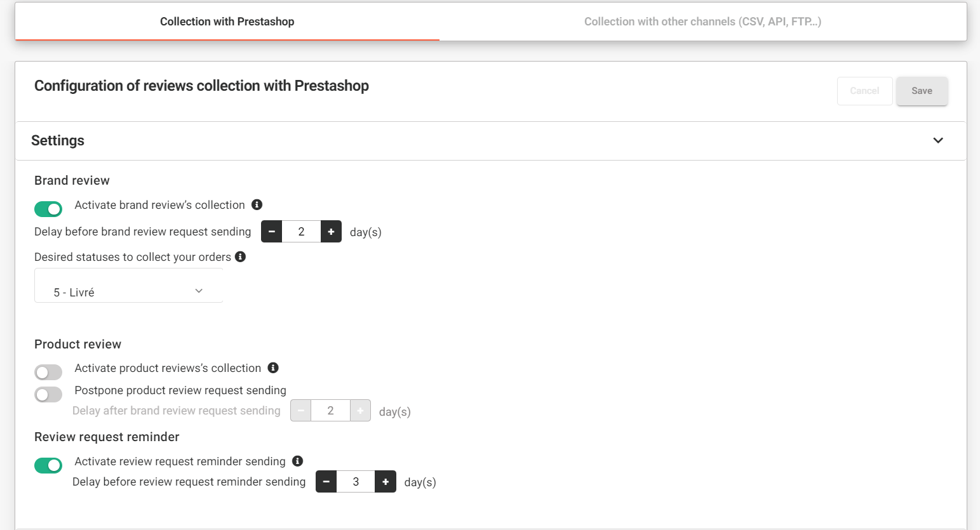Select the Collection with Prestashop tab
980x530 pixels.
point(227,22)
